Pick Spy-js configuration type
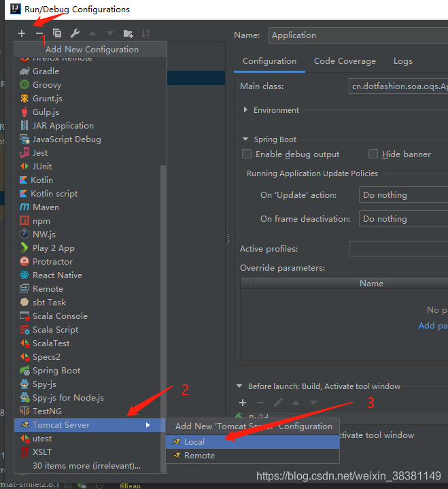Screen dimensions: 448x489 tap(90, 384)
